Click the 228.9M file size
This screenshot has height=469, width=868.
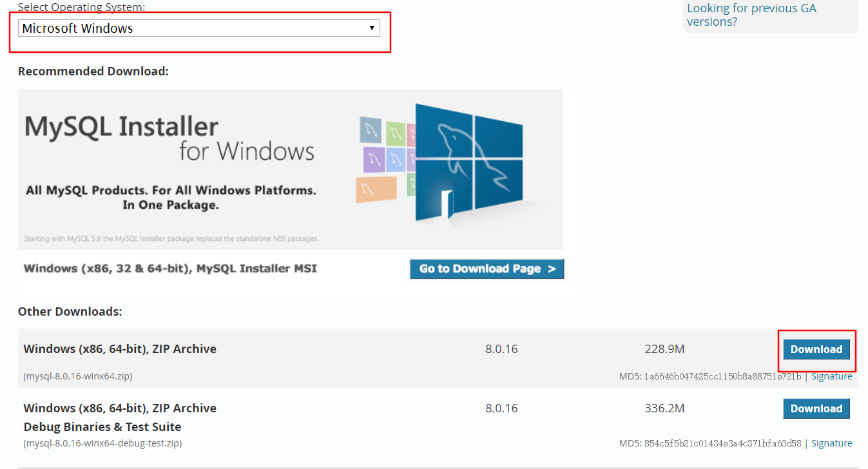pos(664,349)
